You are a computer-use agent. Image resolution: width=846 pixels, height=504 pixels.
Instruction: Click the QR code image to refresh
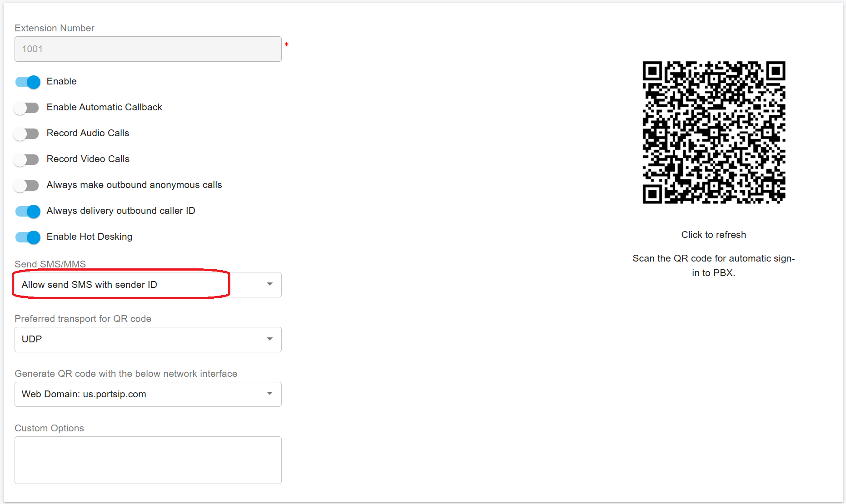(713, 132)
